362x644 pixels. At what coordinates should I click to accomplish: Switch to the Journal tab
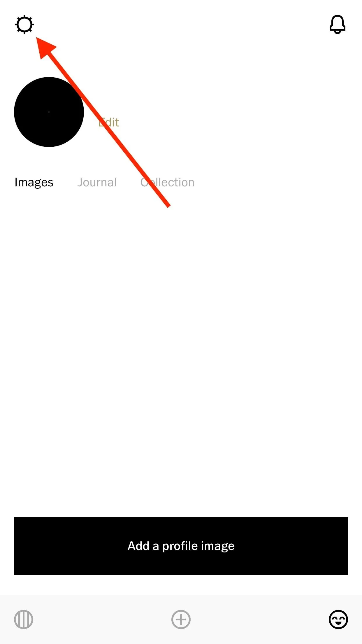point(97,182)
